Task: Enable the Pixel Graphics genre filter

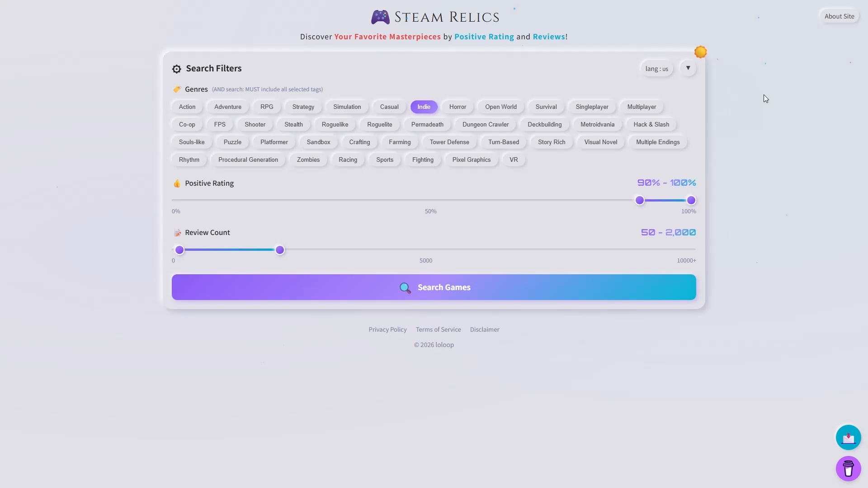Action: point(471,160)
